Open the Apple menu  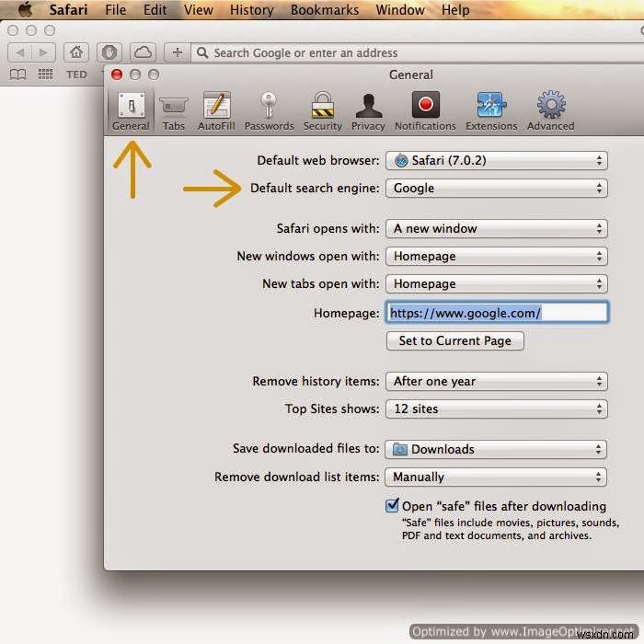(26, 9)
